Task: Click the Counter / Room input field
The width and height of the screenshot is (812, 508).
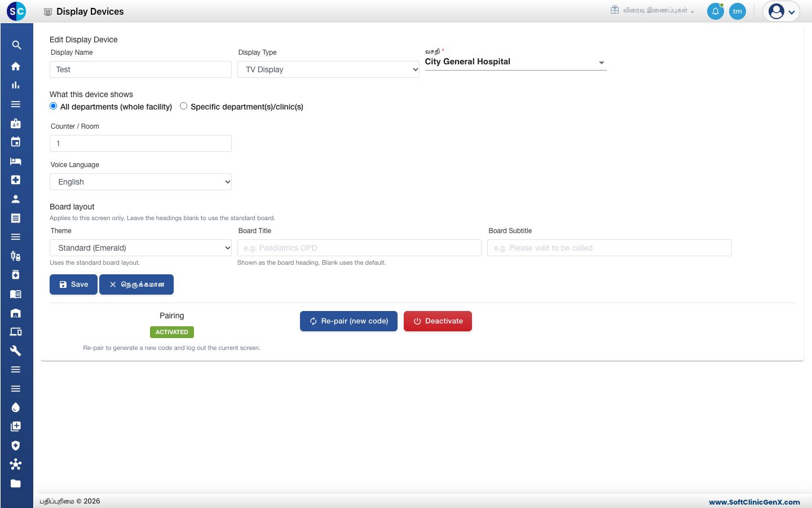Action: [140, 143]
